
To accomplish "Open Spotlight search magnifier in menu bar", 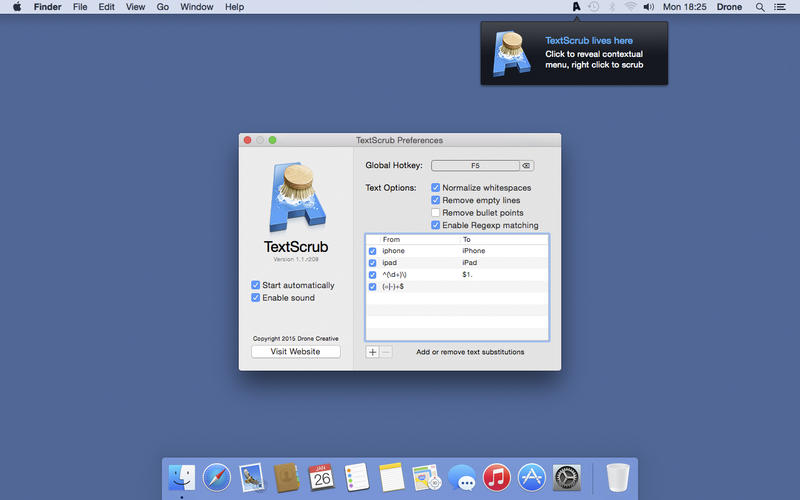I will click(760, 7).
